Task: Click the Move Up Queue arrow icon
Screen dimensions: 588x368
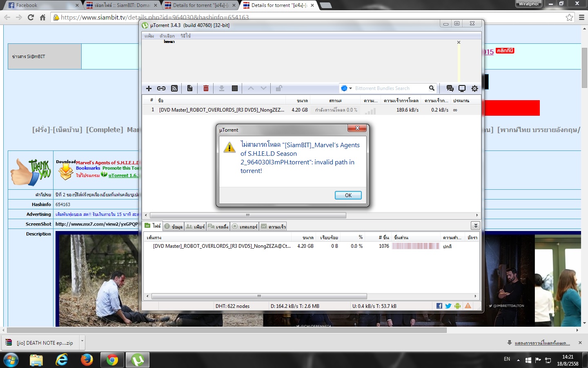Action: pyautogui.click(x=251, y=88)
